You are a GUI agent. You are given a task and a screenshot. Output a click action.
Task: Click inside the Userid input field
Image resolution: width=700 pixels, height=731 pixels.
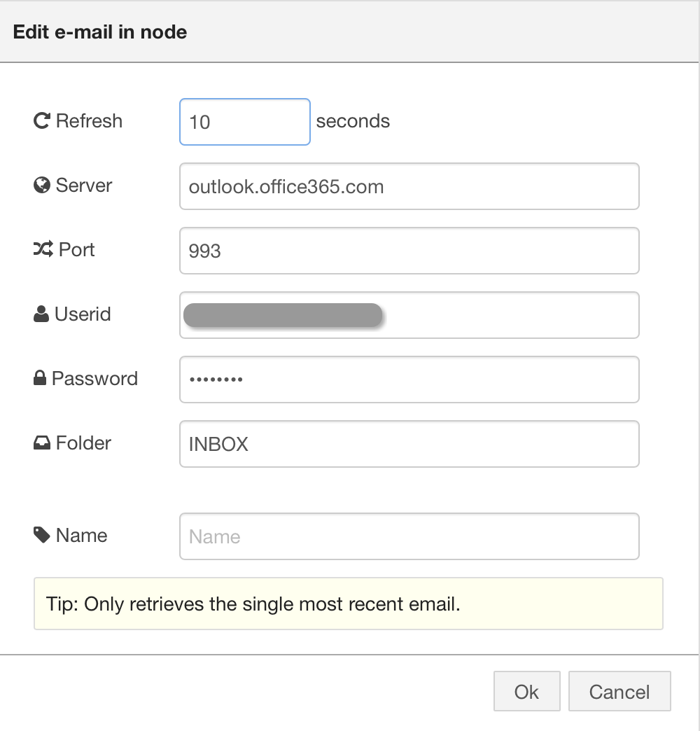click(511, 315)
